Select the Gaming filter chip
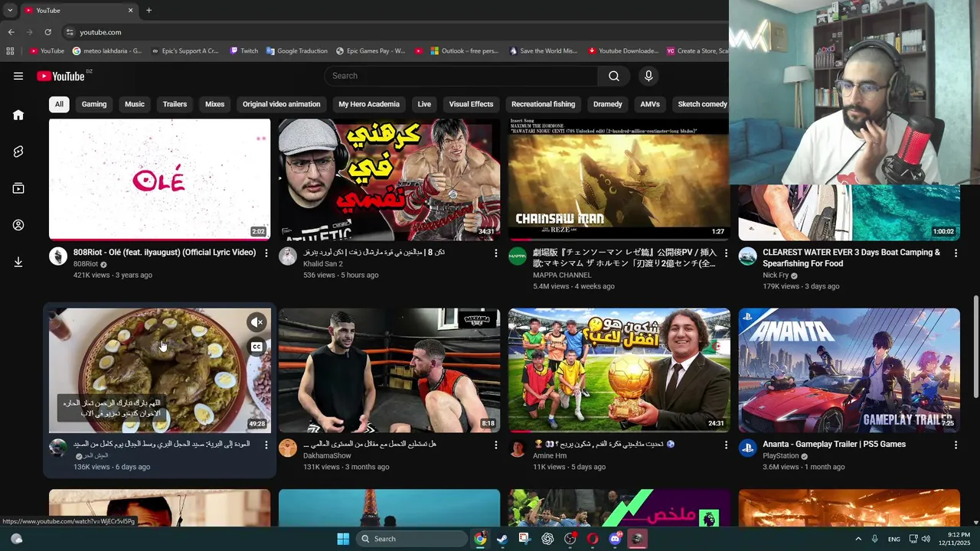 (x=94, y=104)
